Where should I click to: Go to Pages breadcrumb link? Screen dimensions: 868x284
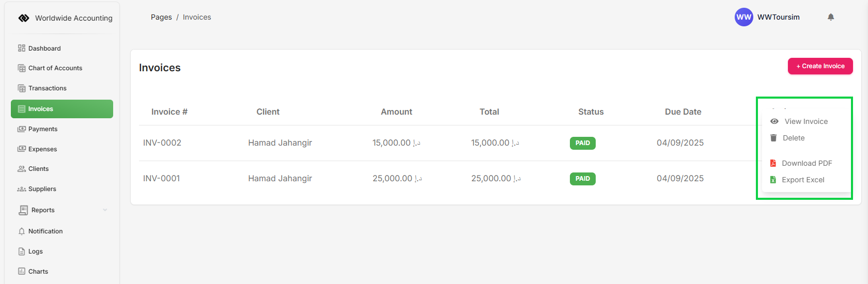click(x=161, y=17)
